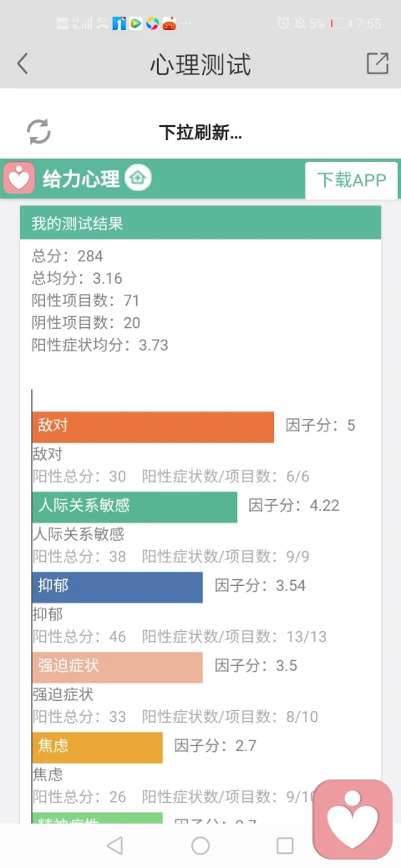Go to home via the house icon
This screenshot has height=868, width=401.
tap(138, 179)
